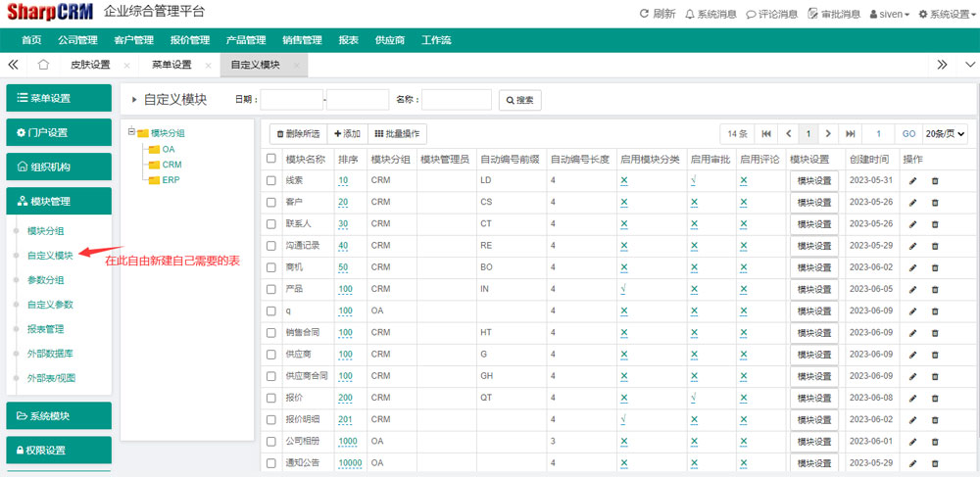The width and height of the screenshot is (980, 477).
Task: Switch to the 菜单设置 tab
Action: (x=171, y=65)
